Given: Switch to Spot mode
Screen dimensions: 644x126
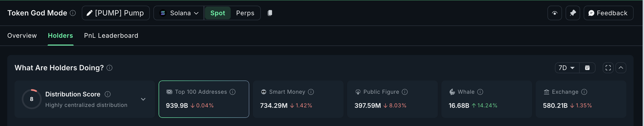Looking at the screenshot, I should click(218, 13).
